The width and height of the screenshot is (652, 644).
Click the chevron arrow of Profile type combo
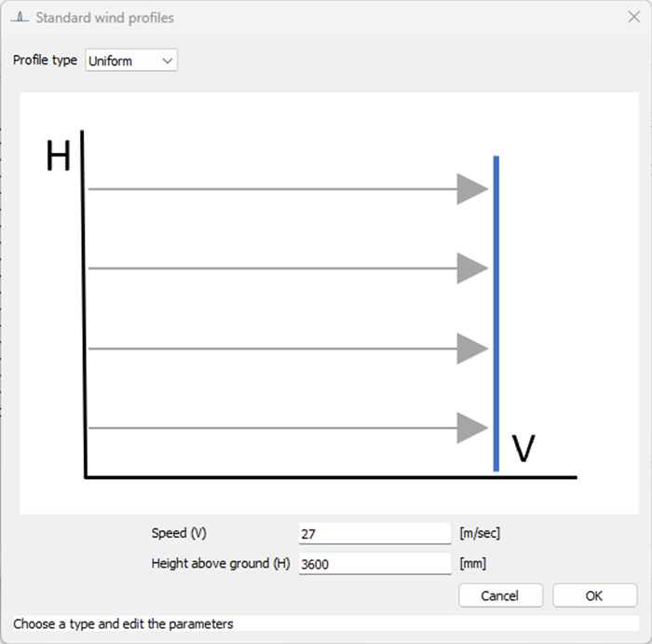click(168, 61)
